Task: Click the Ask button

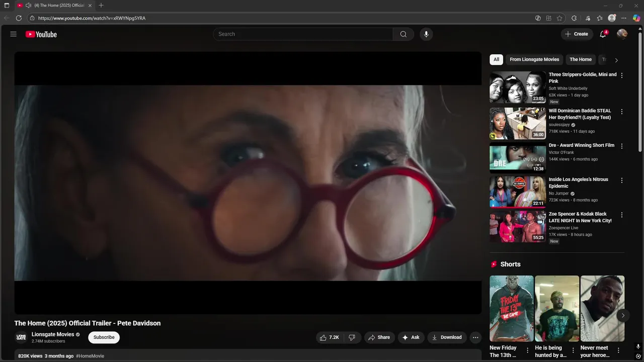Action: [411, 337]
